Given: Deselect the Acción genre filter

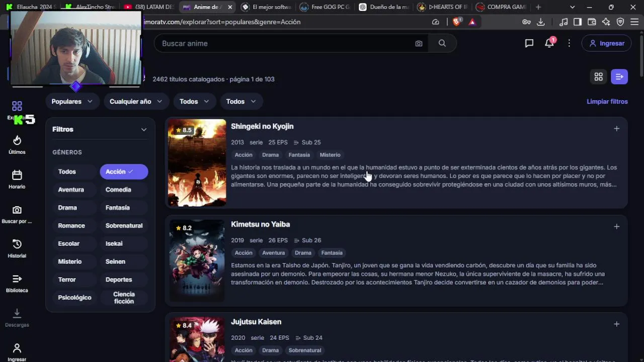Looking at the screenshot, I should (x=124, y=171).
